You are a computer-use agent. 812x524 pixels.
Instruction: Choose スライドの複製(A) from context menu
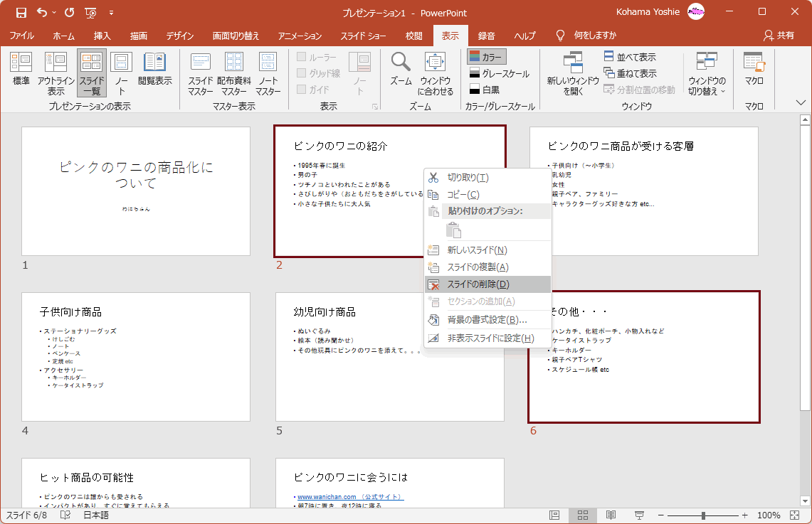click(487, 267)
